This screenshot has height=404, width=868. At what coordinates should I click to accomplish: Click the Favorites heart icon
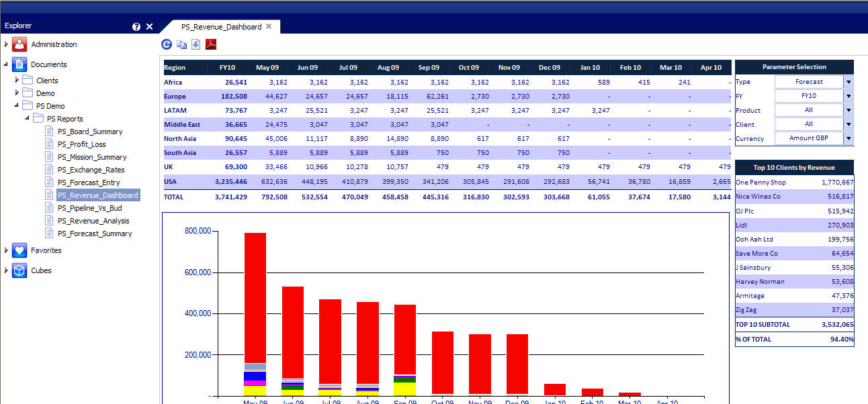pos(19,250)
